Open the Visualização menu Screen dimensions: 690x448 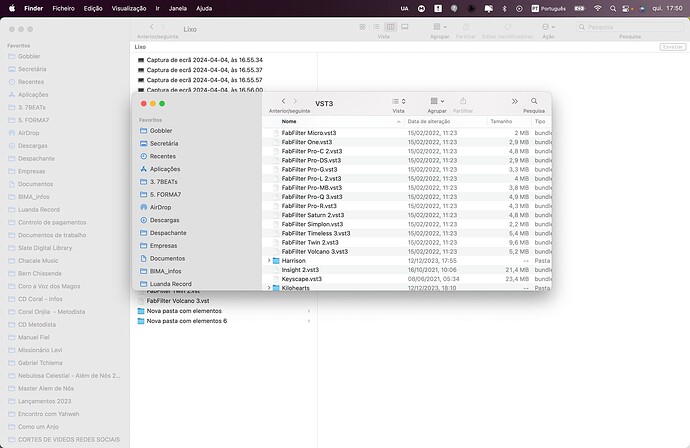click(x=129, y=8)
